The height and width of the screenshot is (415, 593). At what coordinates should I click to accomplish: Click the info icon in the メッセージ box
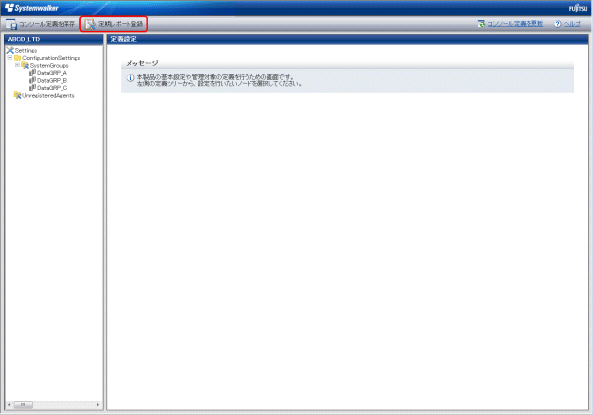(x=130, y=78)
